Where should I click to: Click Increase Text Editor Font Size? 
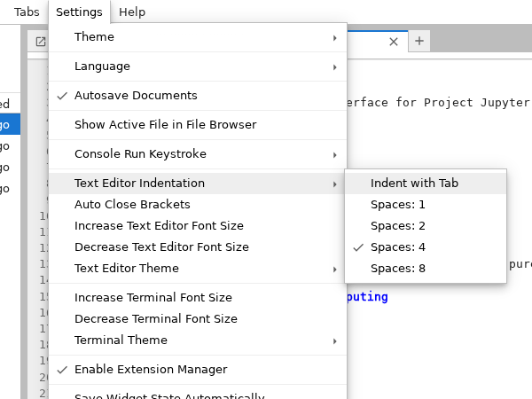(x=198, y=225)
